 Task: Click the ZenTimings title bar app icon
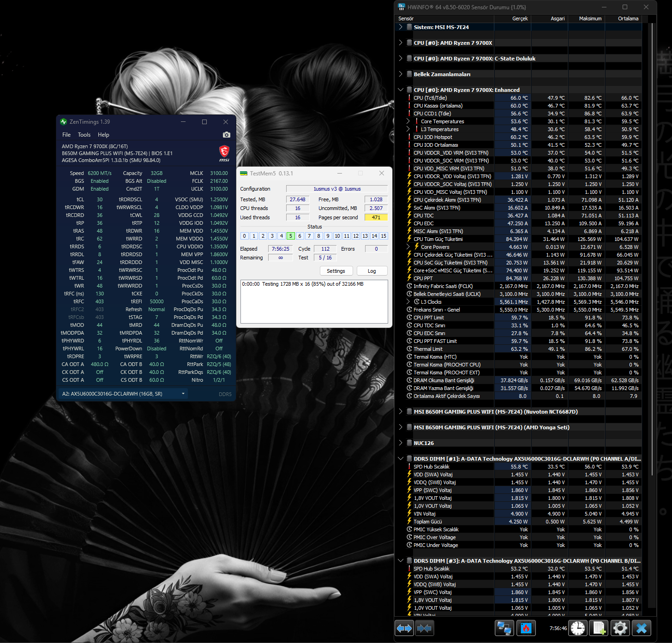coord(64,122)
